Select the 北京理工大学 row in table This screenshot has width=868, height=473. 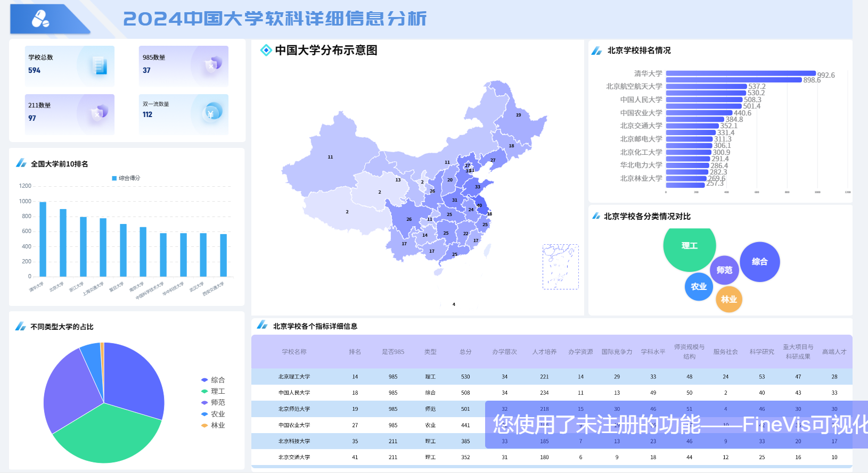point(294,377)
